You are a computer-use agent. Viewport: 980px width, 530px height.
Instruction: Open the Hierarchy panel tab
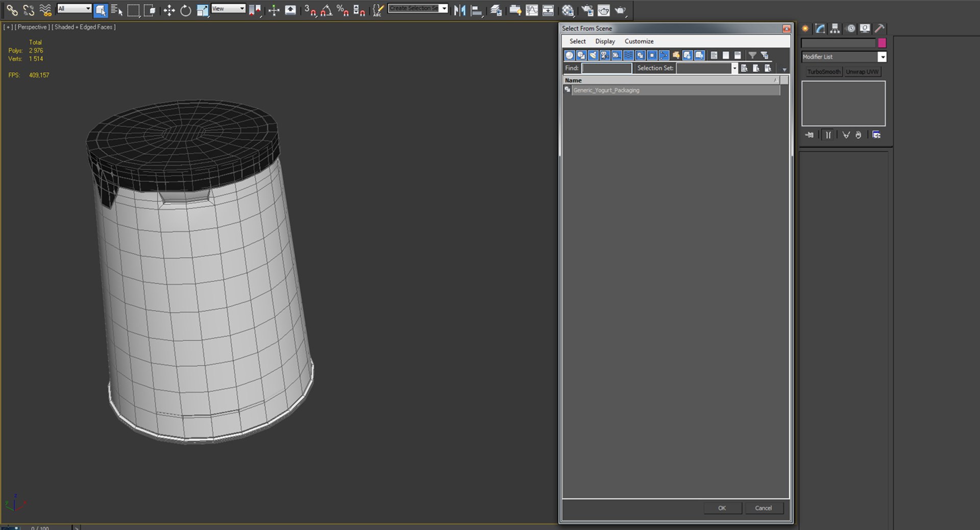click(835, 29)
